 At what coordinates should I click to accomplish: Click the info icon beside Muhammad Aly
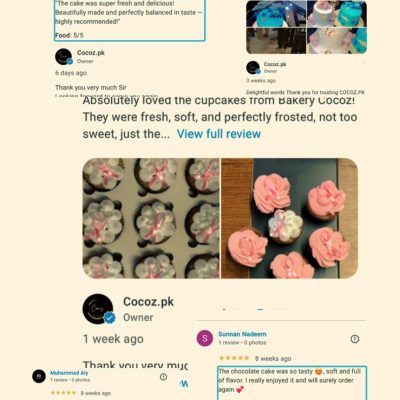(163, 377)
